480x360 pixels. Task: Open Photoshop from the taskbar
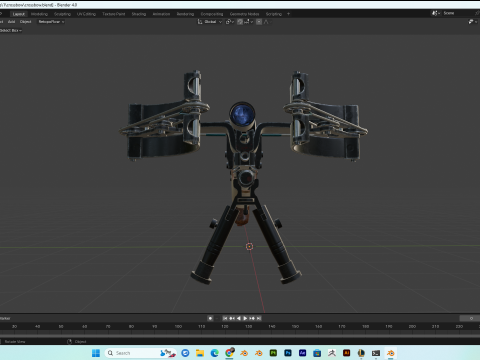coord(288,353)
